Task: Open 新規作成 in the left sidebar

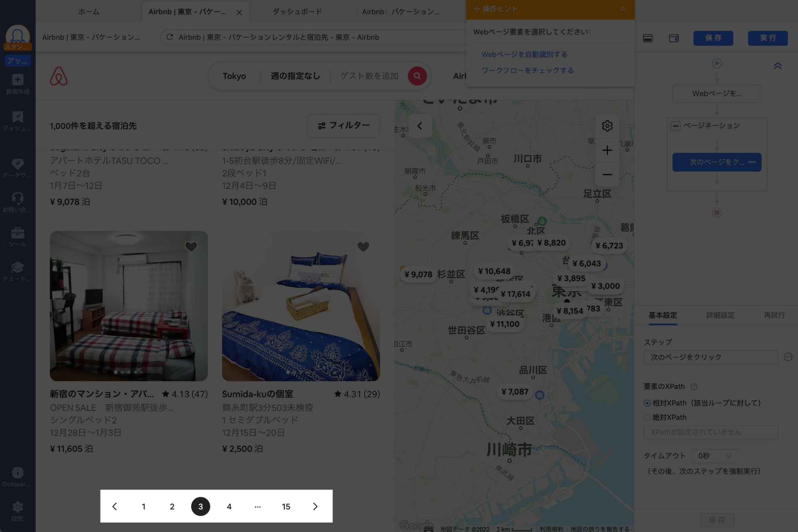Action: [17, 84]
